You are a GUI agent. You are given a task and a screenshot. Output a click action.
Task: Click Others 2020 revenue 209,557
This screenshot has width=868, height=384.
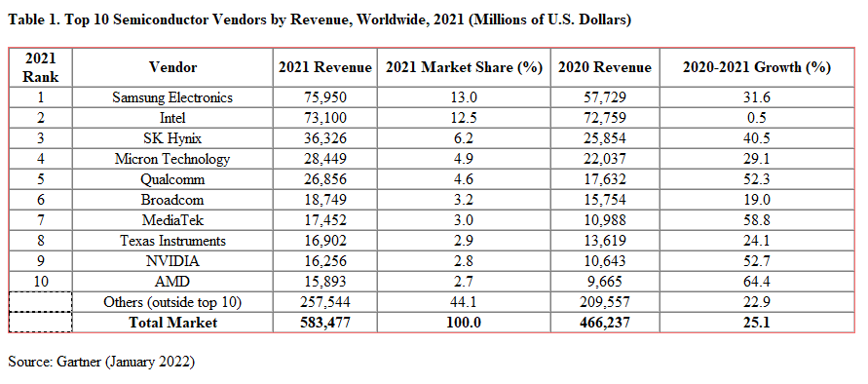pyautogui.click(x=605, y=302)
